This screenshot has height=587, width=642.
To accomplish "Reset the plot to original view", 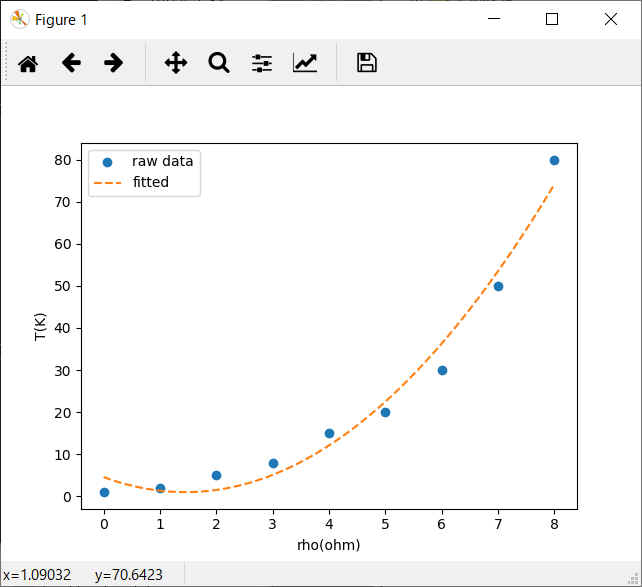I will pos(28,63).
